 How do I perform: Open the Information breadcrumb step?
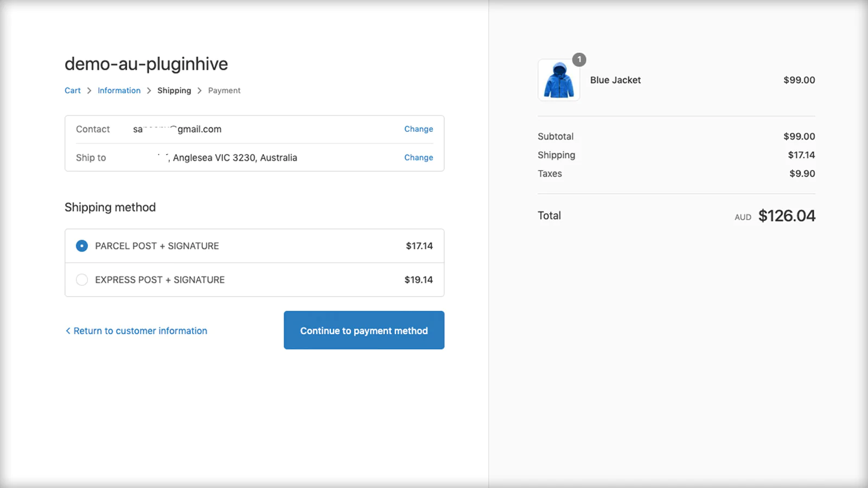tap(119, 91)
